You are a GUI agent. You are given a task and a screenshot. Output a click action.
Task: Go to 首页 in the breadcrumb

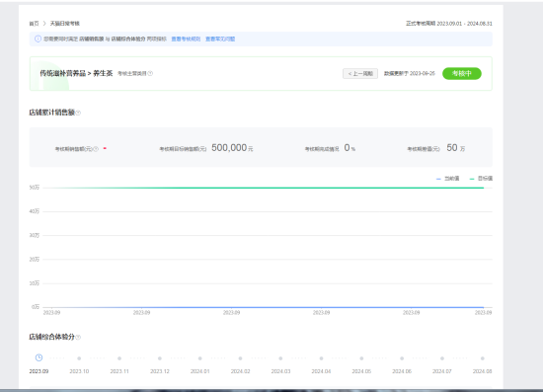34,24
